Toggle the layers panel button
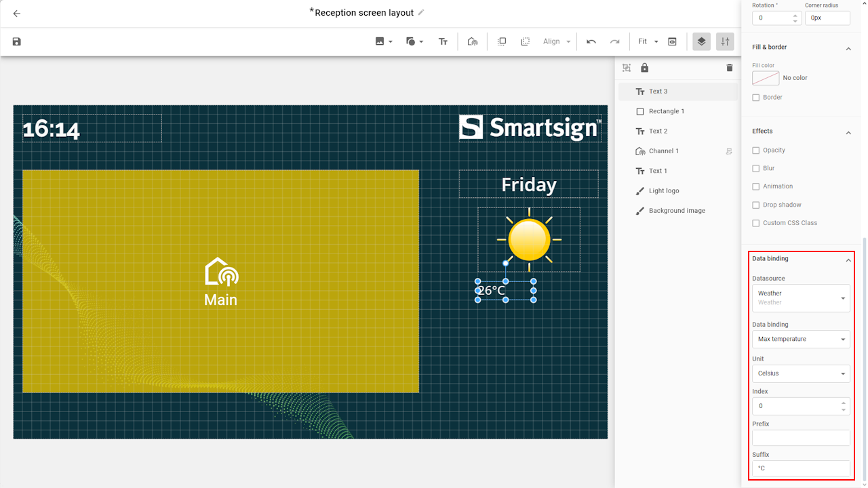This screenshot has width=868, height=488. tap(701, 42)
